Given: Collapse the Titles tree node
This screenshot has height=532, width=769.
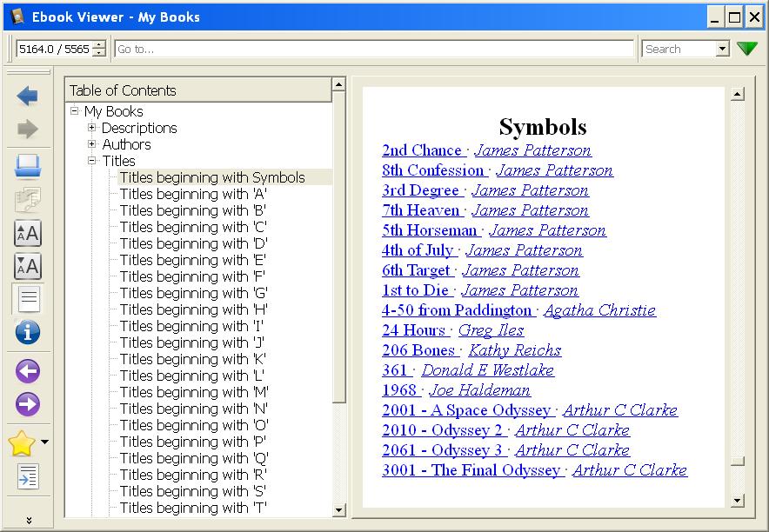Looking at the screenshot, I should click(91, 160).
